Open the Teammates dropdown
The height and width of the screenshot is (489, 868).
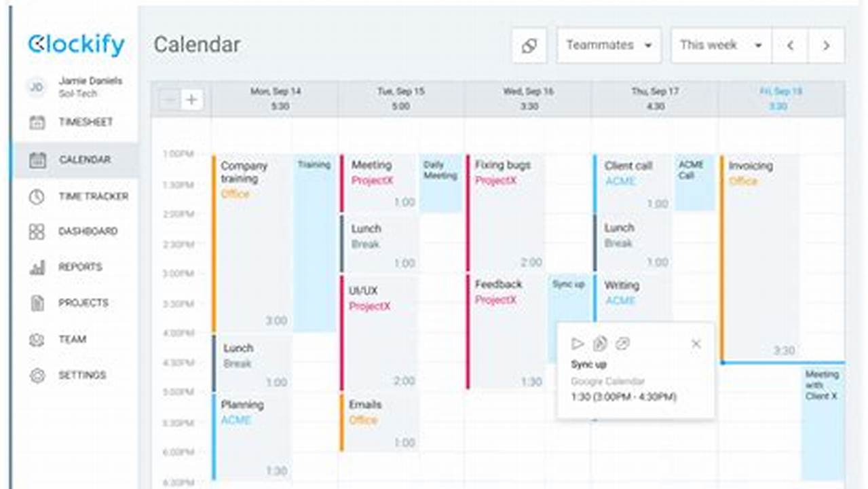[608, 45]
